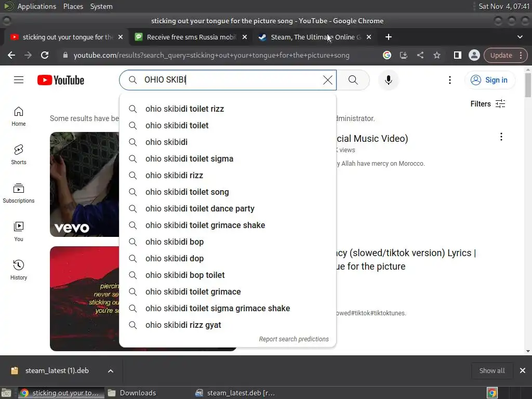Select suggestion 'ohio skibidi dop'
Viewport: 532px width, 399px height.
point(228,259)
